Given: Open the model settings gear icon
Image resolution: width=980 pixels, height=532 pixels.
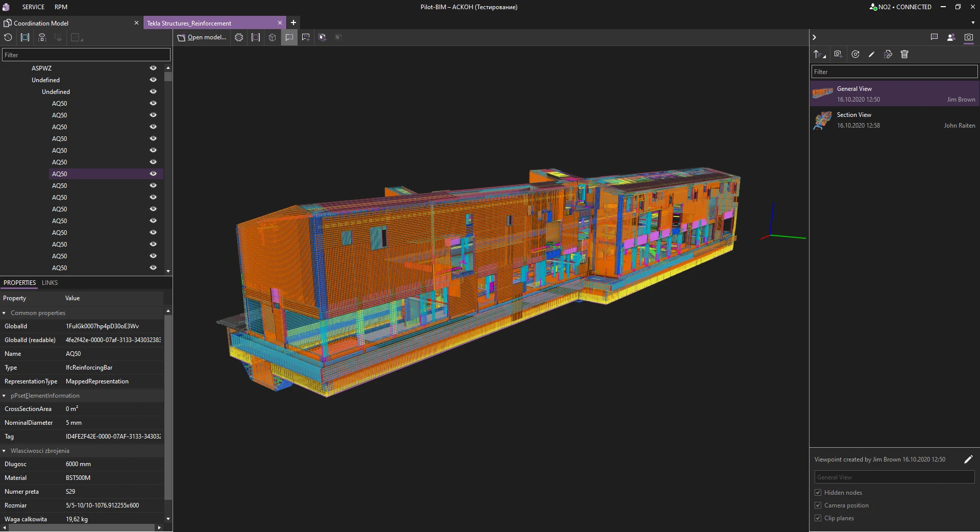Looking at the screenshot, I should pyautogui.click(x=239, y=37).
